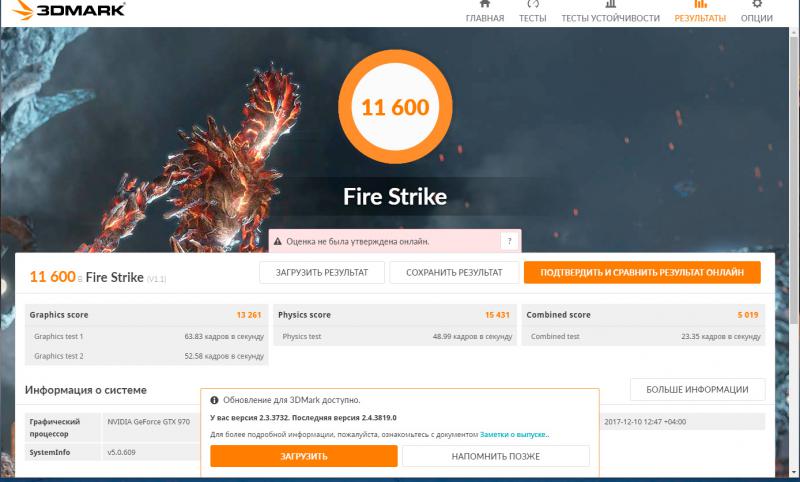Click the orange Результаты chart icon
The width and height of the screenshot is (800, 482).
click(x=700, y=5)
